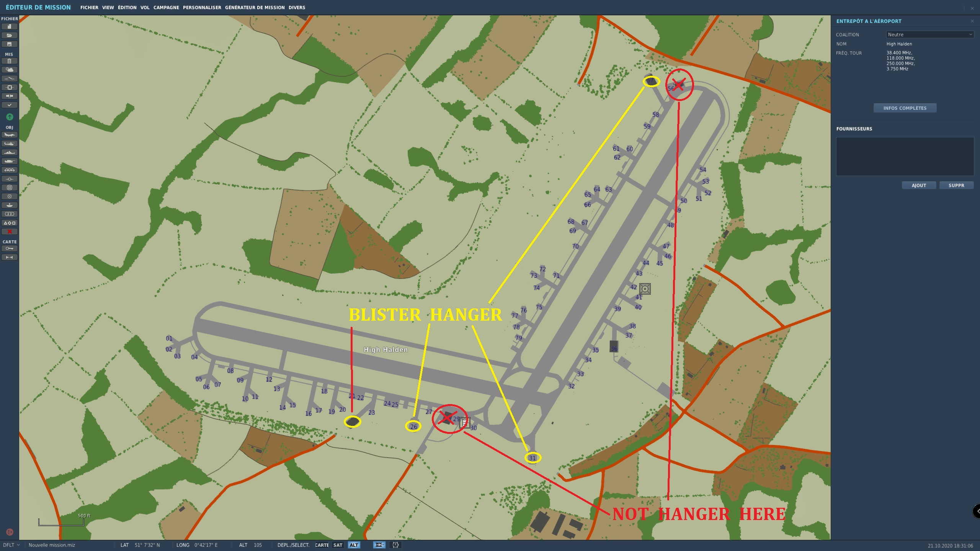
Task: Click the INFOS COMPLÈTES button
Action: 905,108
